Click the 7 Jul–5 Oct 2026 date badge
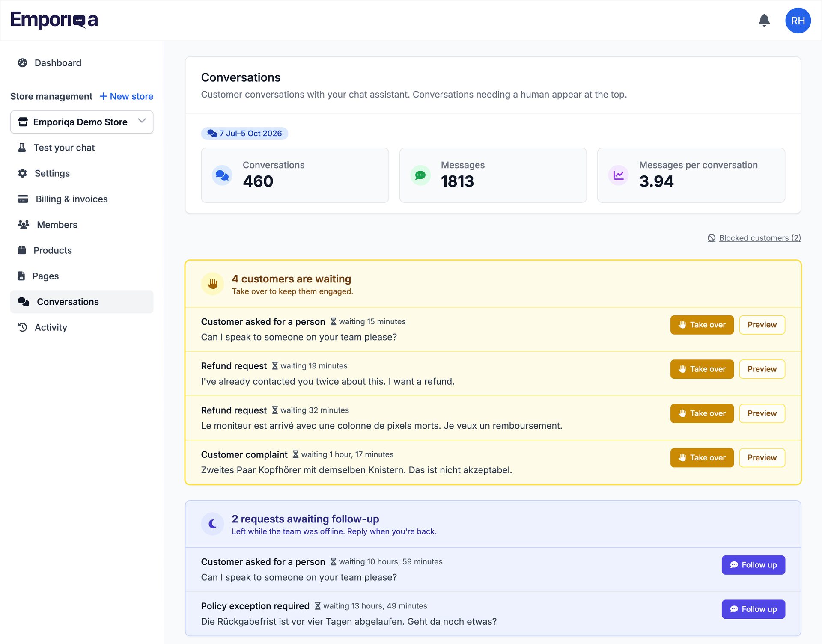This screenshot has height=644, width=822. 244,134
